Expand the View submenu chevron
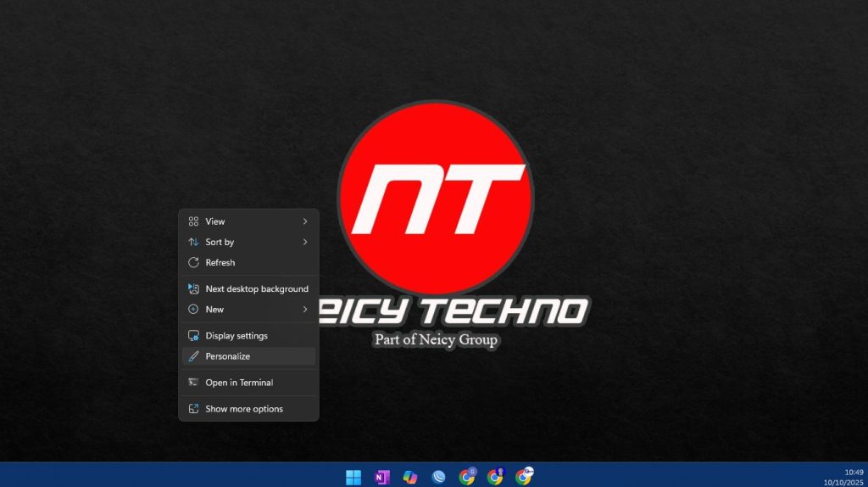The image size is (868, 487). point(305,221)
